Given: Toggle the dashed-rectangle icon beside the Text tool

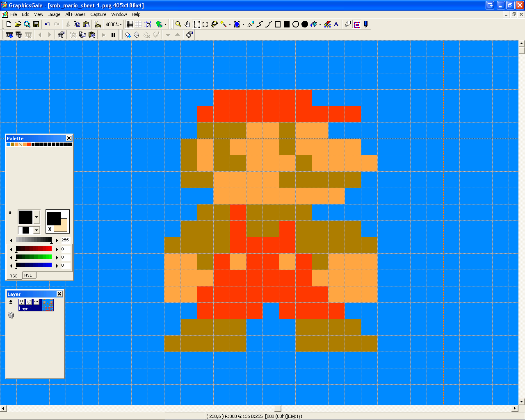Looking at the screenshot, I should pyautogui.click(x=348, y=25).
